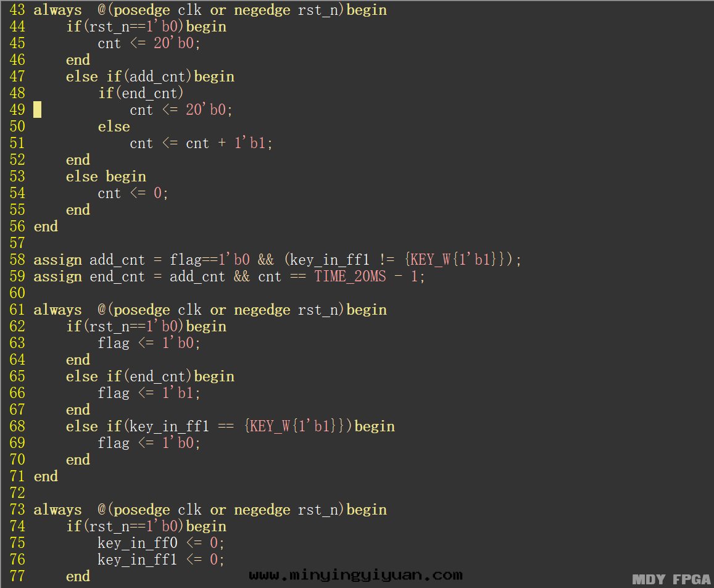Select line number 73 in the gutter
Image resolution: width=714 pixels, height=588 pixels.
coord(17,510)
